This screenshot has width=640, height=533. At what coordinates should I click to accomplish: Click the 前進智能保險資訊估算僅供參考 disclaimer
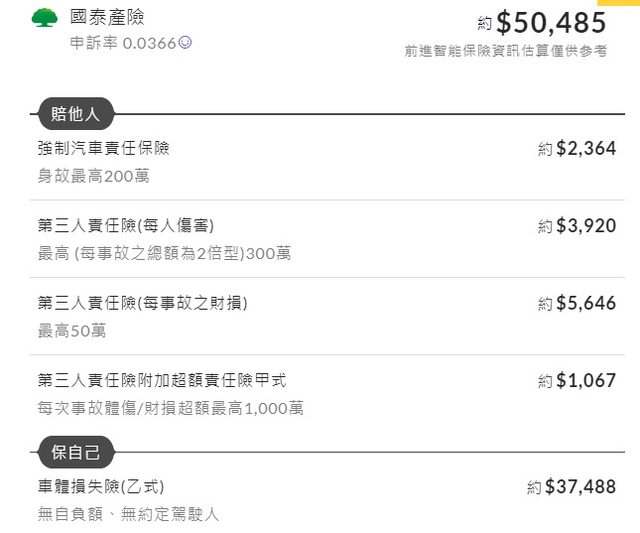[x=506, y=51]
